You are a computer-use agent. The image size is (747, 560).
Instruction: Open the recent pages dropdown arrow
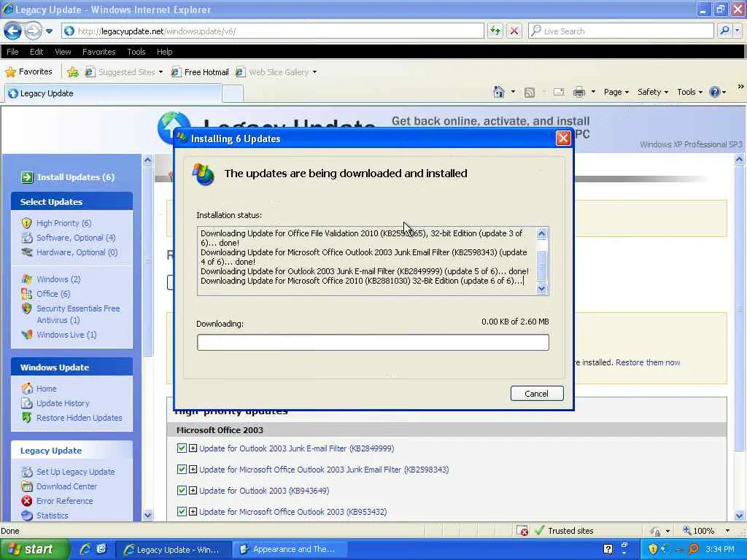tap(49, 31)
